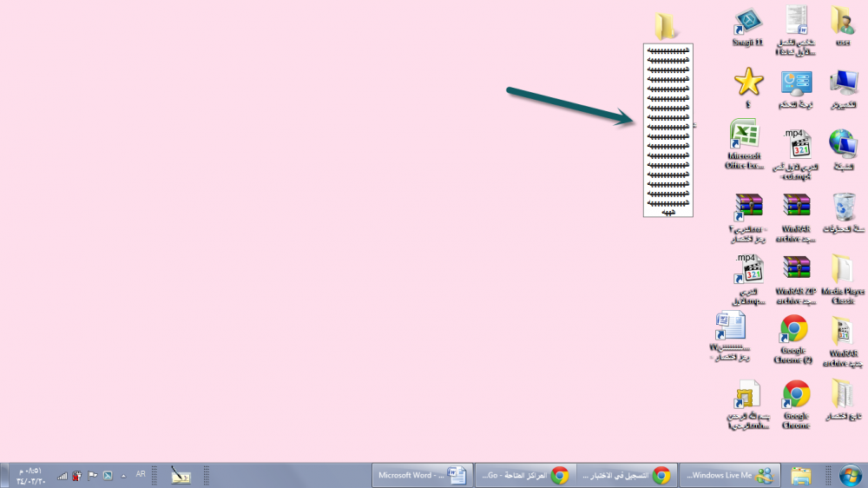868x488 pixels.
Task: Open the Recycle Bin icon
Action: pos(843,208)
